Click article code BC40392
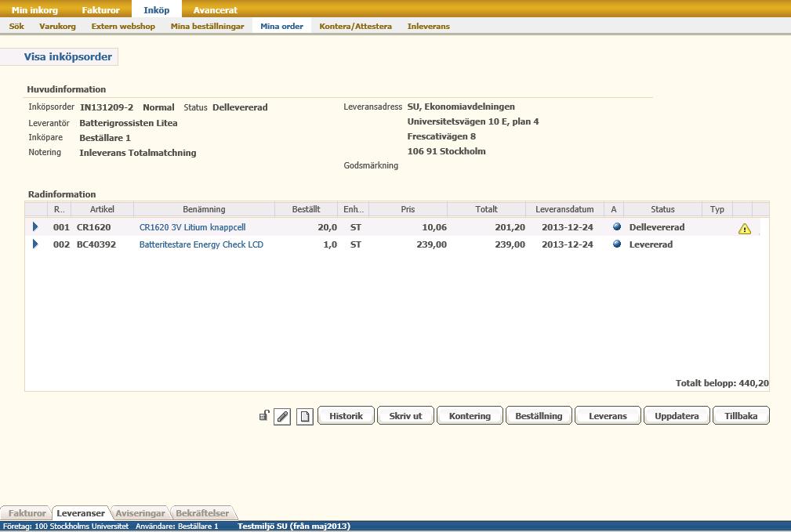 [96, 244]
